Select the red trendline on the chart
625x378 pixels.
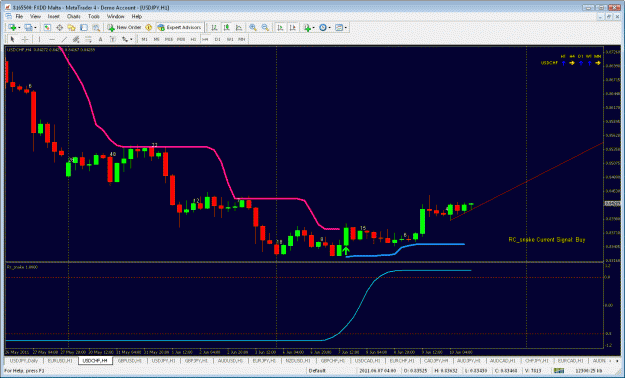(x=526, y=182)
